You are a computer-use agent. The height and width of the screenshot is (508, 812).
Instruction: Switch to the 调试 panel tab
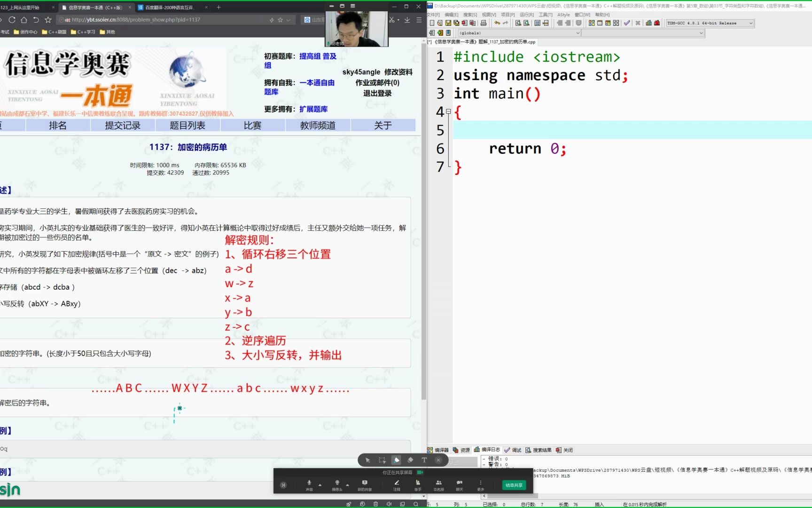[x=513, y=450]
